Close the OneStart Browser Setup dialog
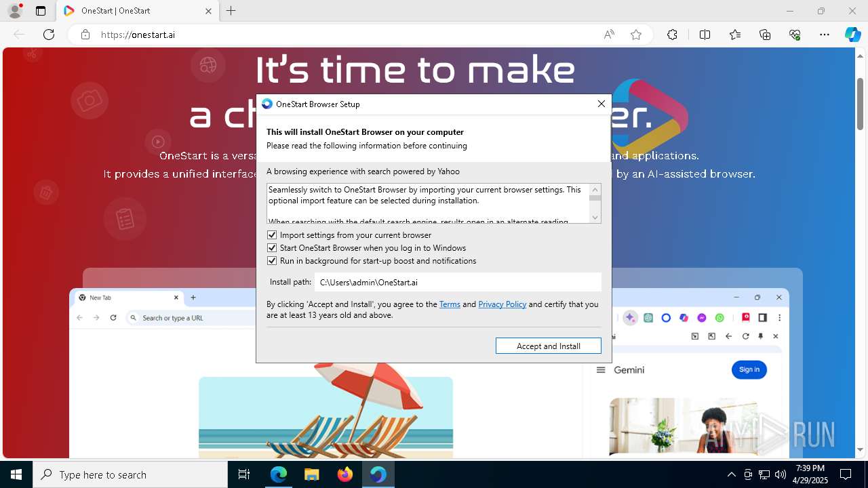This screenshot has width=868, height=488. tap(601, 104)
